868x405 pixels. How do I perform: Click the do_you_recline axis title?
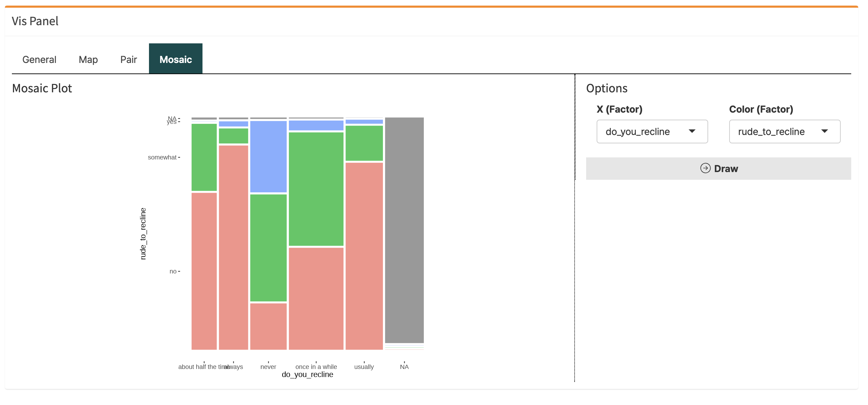[x=307, y=374]
